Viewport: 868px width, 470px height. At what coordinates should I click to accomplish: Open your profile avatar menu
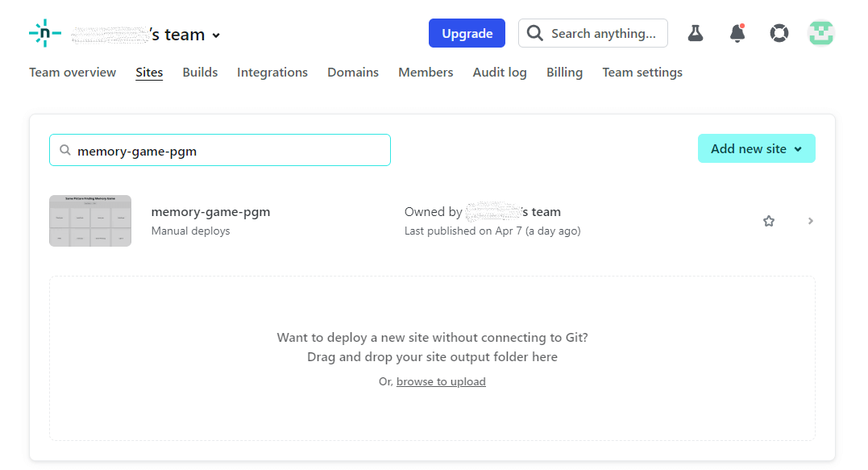click(x=820, y=33)
